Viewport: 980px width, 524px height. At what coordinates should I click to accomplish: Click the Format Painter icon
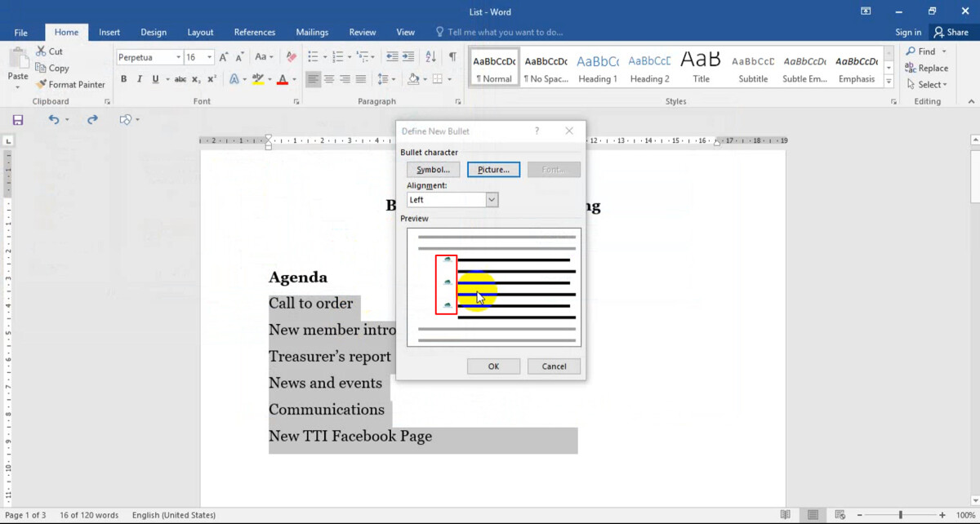(41, 84)
